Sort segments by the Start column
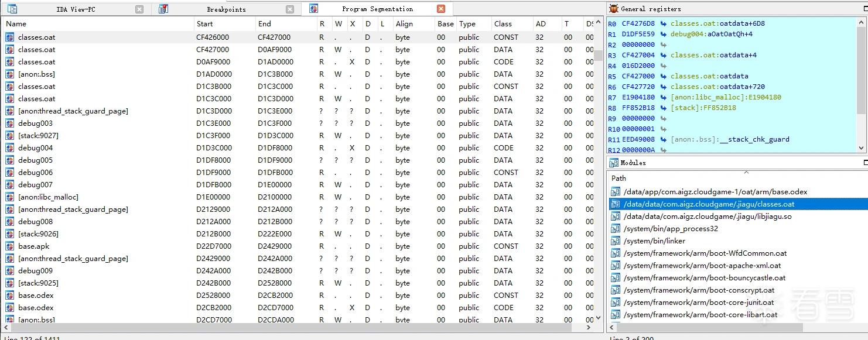This screenshot has height=340, width=868. click(224, 24)
